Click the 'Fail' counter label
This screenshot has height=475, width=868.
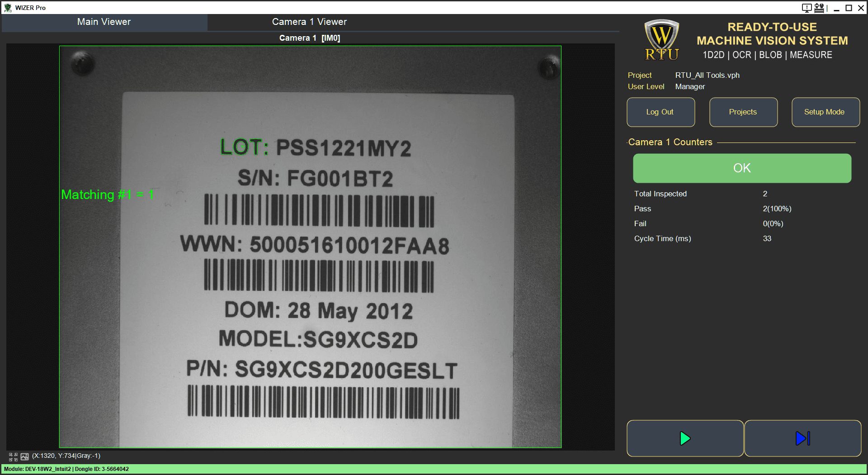pyautogui.click(x=640, y=223)
